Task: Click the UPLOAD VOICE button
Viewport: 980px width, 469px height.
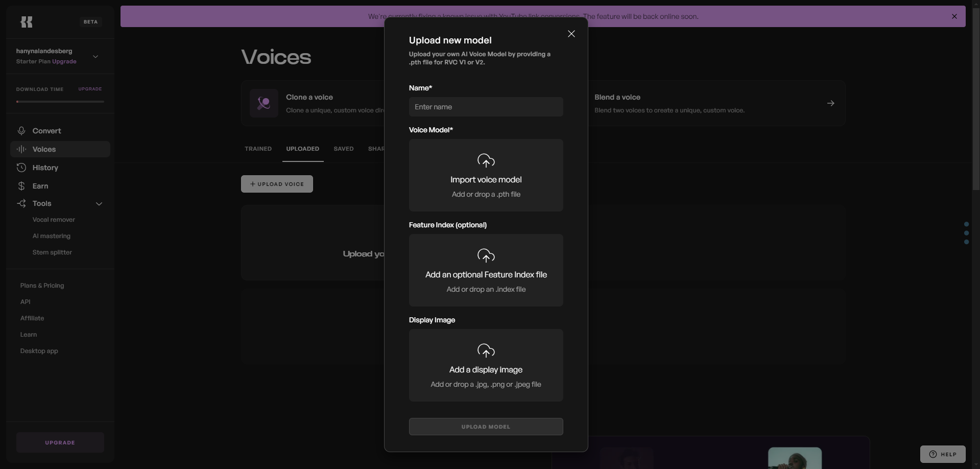Action: [277, 184]
